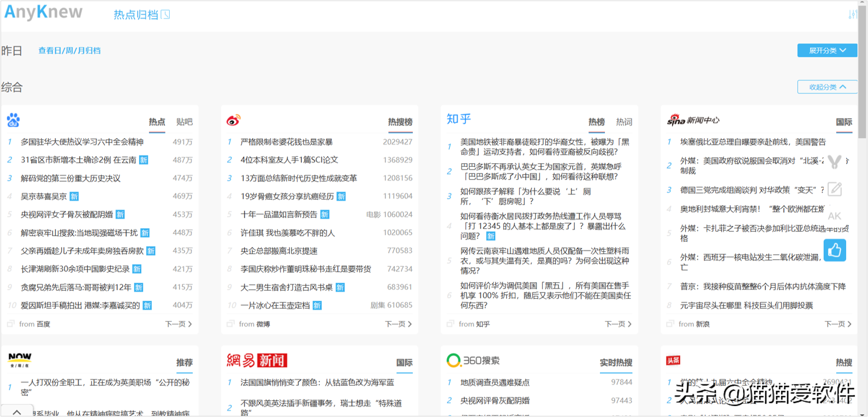Select the 热搜榜 tab in Weibo card
This screenshot has height=417, width=868.
[400, 122]
